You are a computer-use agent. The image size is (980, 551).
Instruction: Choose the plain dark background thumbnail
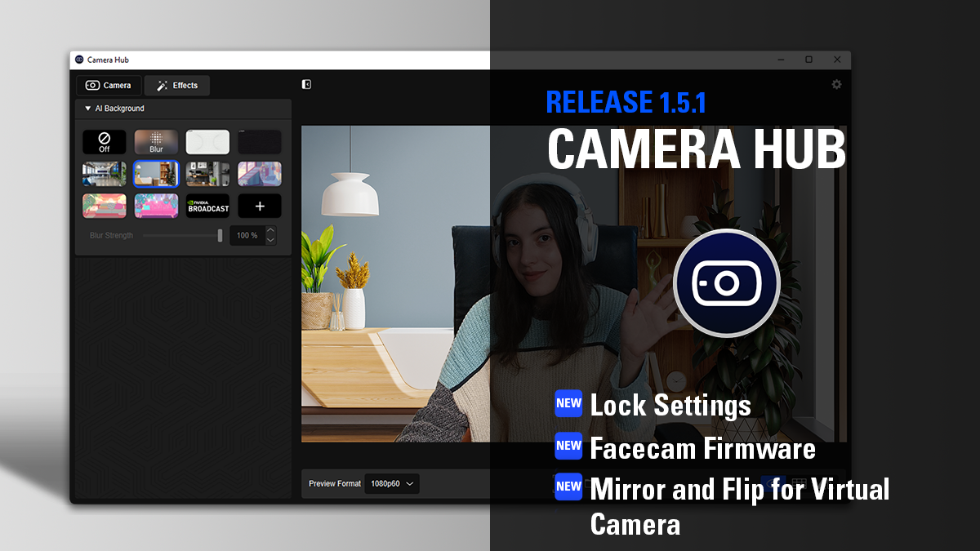260,142
